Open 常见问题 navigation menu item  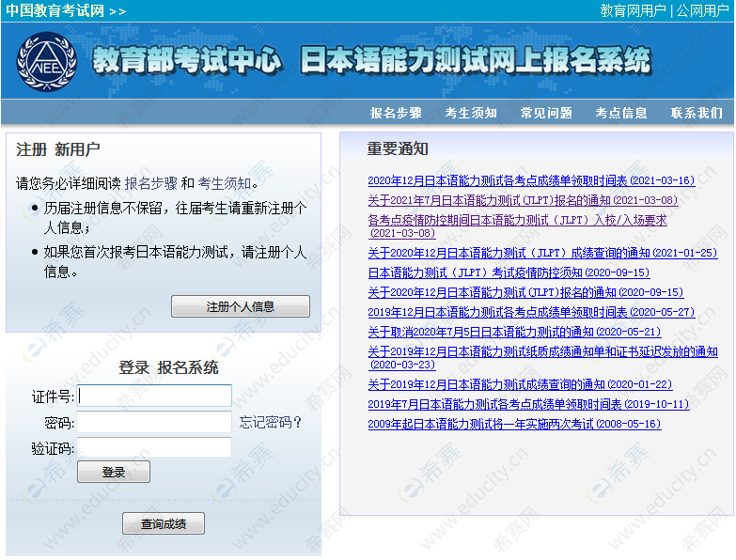click(546, 113)
